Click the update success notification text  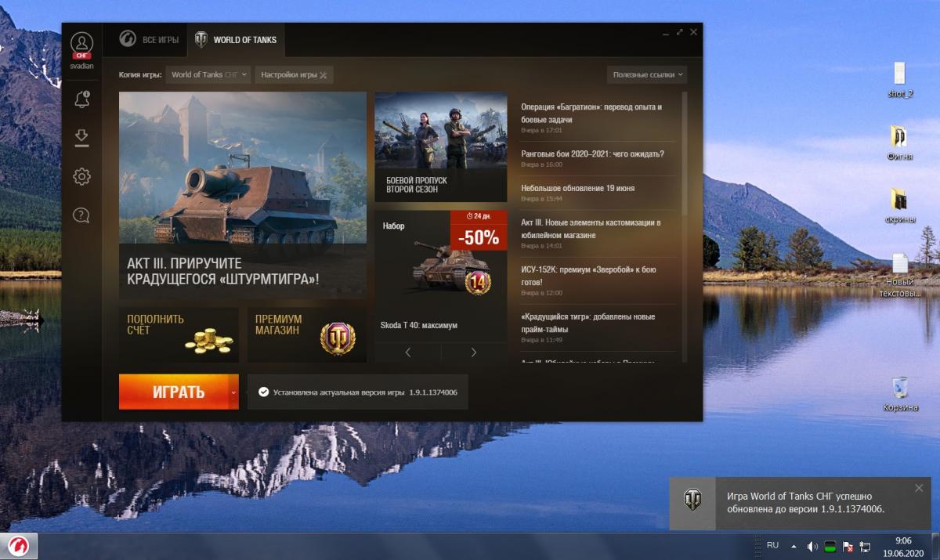tap(805, 502)
